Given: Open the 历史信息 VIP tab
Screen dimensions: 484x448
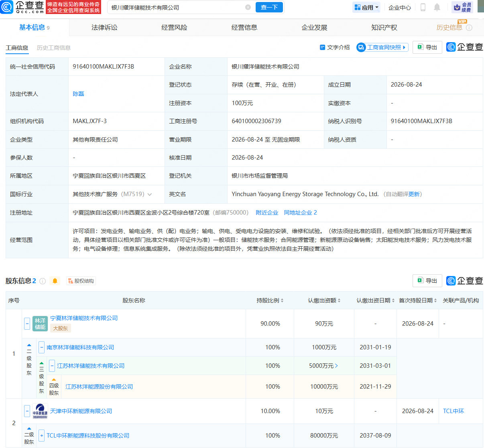Looking at the screenshot, I should tap(449, 27).
